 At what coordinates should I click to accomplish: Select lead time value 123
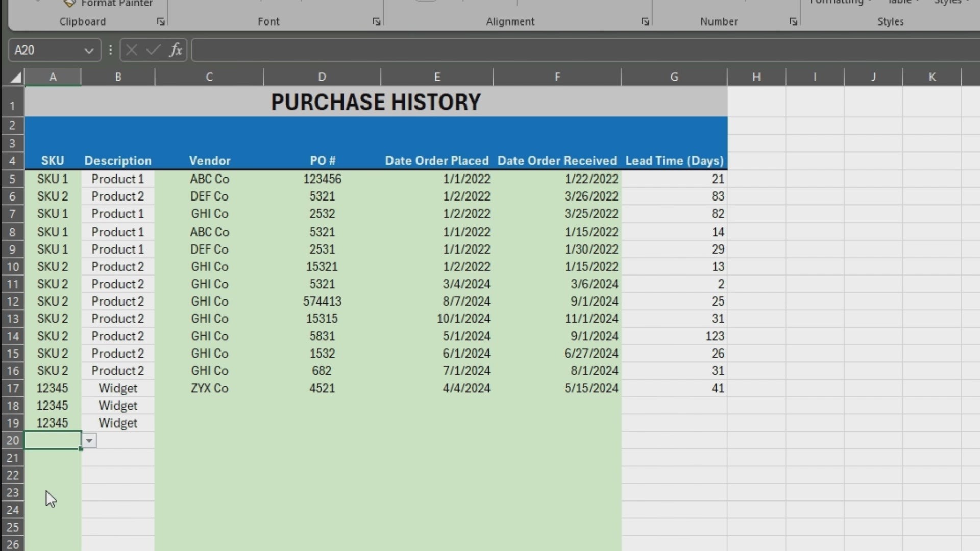674,336
